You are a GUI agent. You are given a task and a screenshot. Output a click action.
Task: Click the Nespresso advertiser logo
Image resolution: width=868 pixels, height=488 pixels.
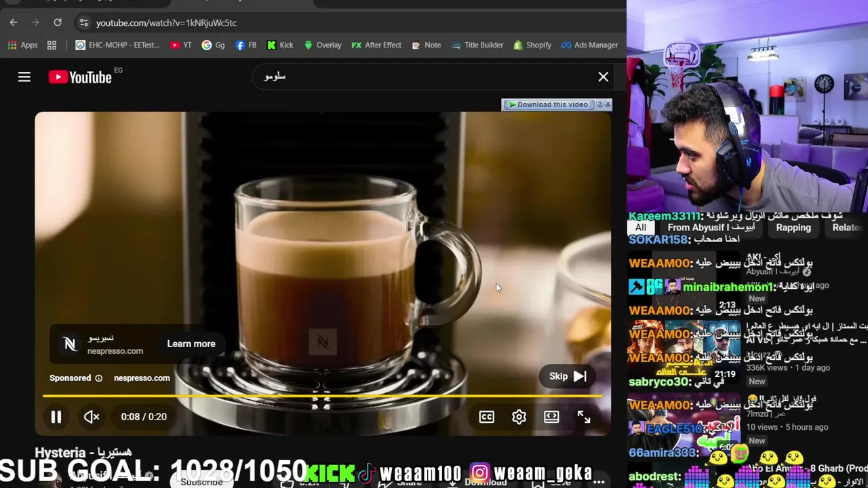click(x=70, y=344)
